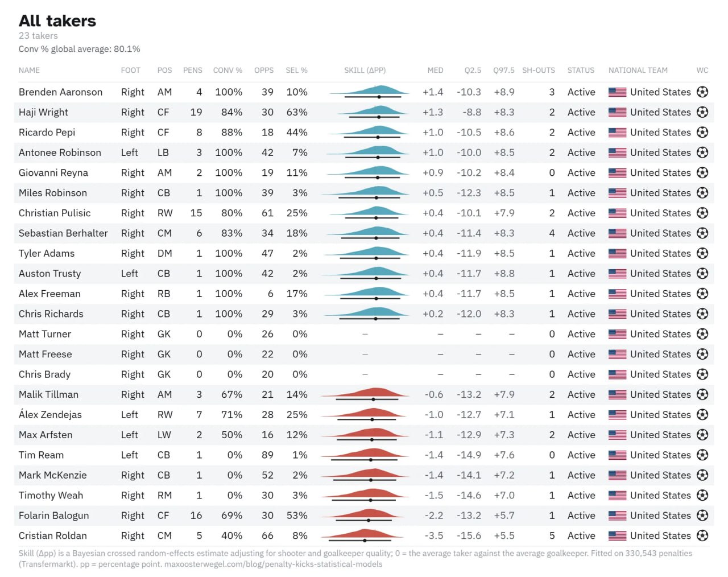Sort by the SKILL (Δpp) column header
This screenshot has width=728, height=577.
click(365, 70)
